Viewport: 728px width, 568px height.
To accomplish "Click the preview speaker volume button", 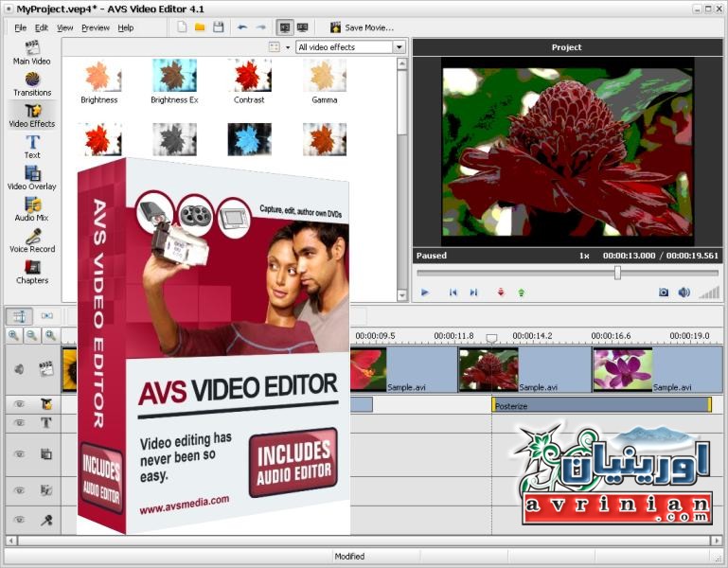I will [684, 293].
